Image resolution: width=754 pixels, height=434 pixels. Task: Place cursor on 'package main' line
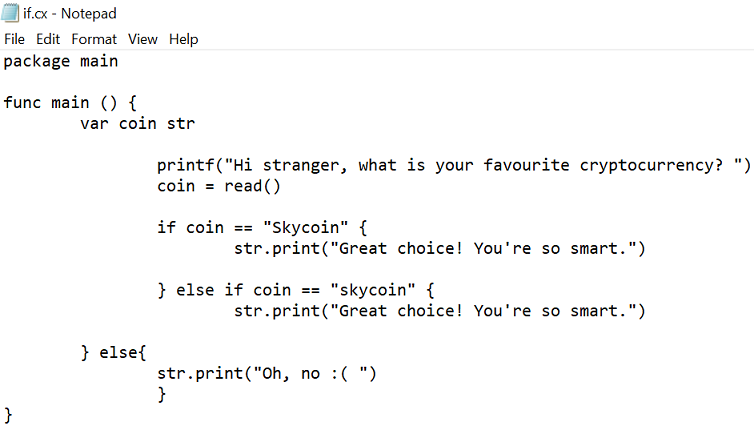[60, 61]
